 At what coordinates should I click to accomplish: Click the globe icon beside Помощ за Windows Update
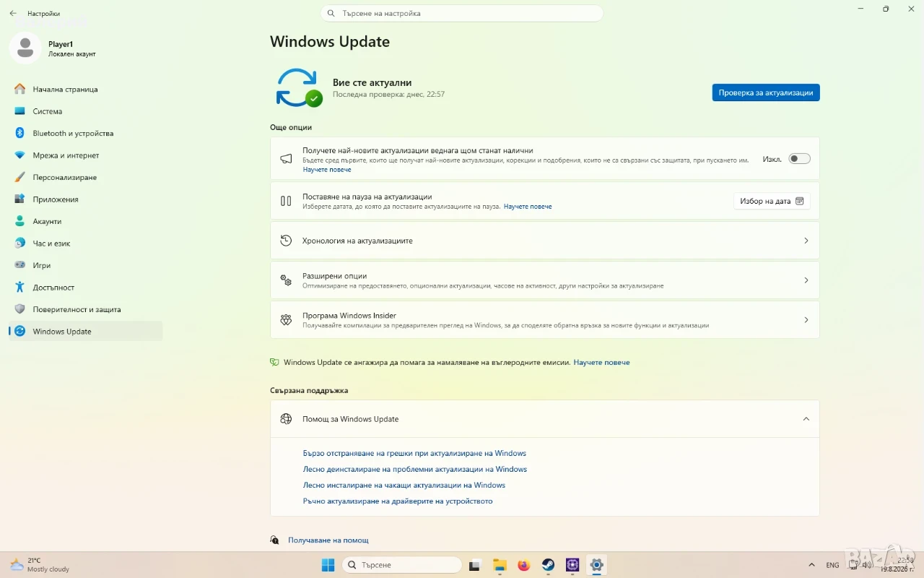[286, 419]
